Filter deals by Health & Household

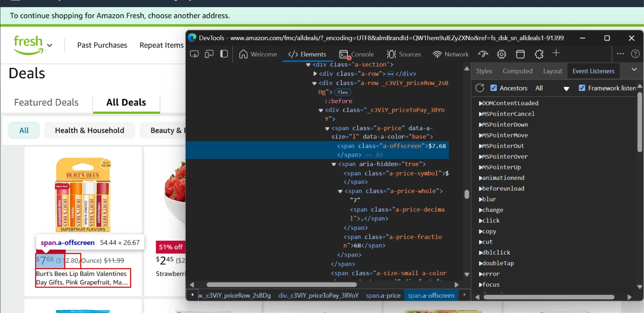click(x=90, y=130)
